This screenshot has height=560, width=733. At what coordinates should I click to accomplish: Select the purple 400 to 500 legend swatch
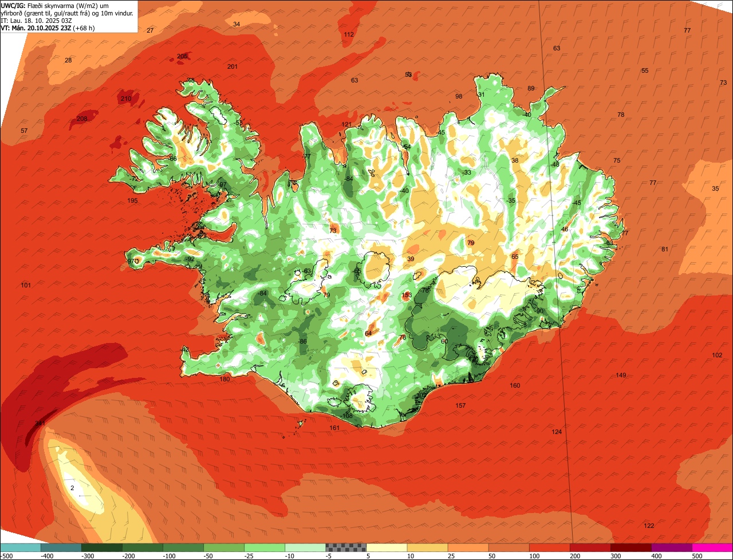tap(672, 547)
